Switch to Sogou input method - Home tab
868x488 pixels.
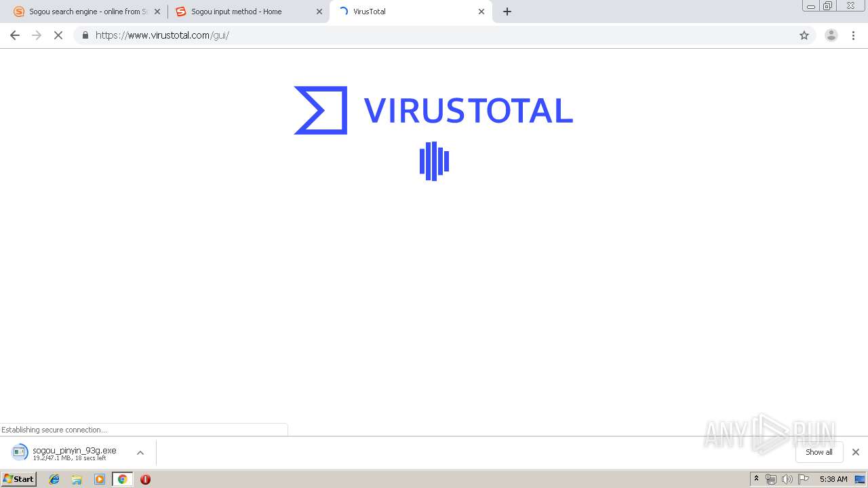pyautogui.click(x=248, y=12)
